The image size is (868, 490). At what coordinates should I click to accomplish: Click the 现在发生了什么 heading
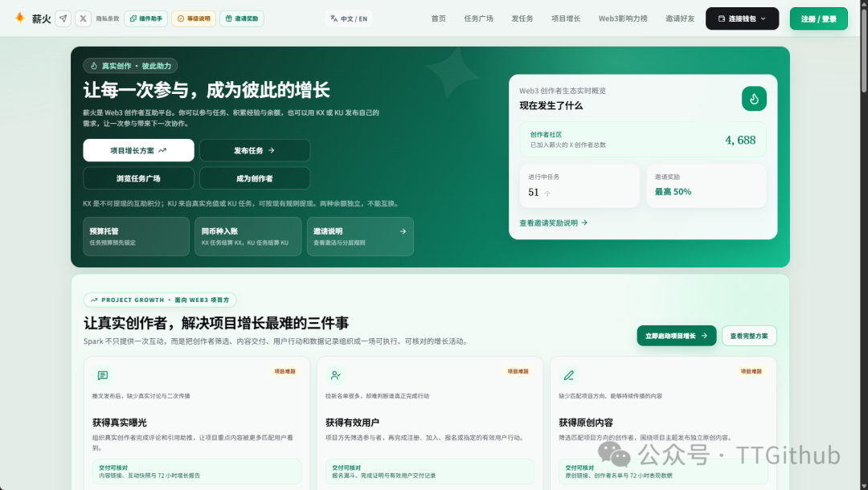click(551, 106)
